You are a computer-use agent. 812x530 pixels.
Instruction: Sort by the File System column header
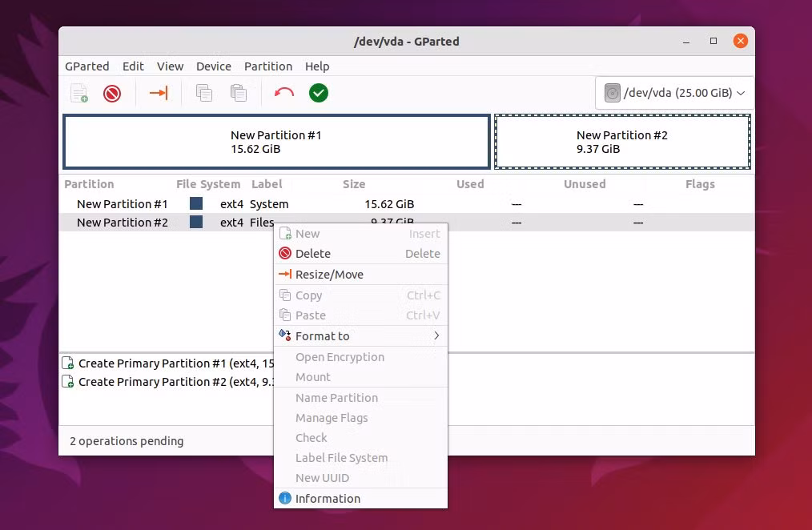pyautogui.click(x=208, y=184)
